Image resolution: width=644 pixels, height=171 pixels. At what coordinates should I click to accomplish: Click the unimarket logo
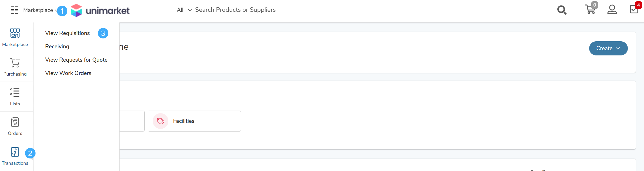click(100, 10)
